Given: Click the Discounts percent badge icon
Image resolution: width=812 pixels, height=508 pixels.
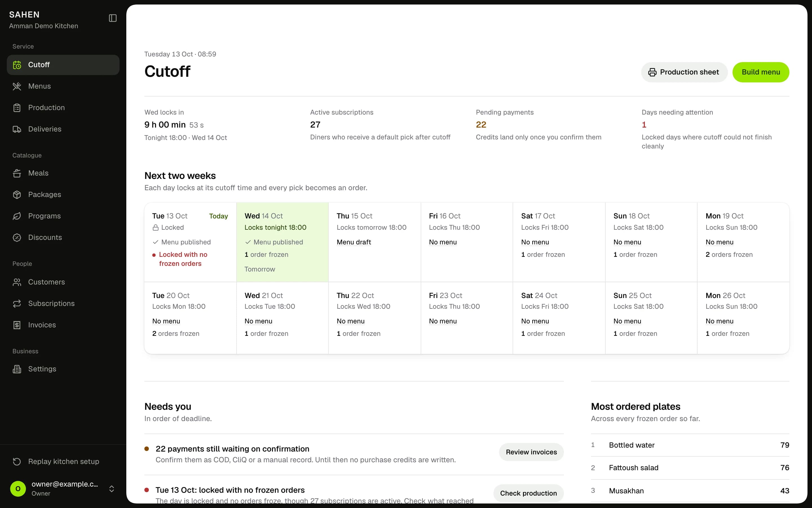Looking at the screenshot, I should [17, 238].
